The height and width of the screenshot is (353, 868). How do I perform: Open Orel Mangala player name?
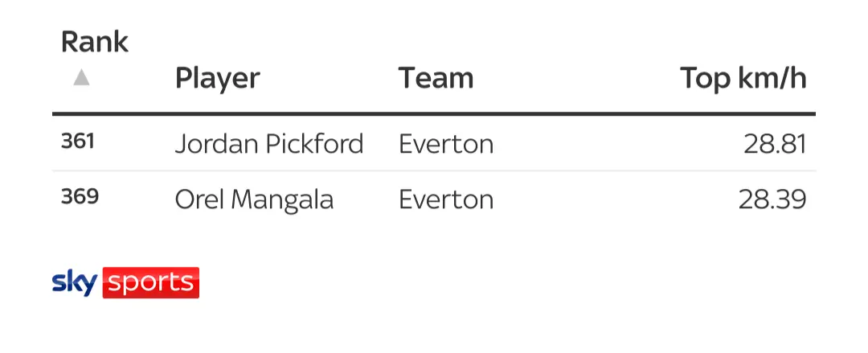pyautogui.click(x=254, y=199)
